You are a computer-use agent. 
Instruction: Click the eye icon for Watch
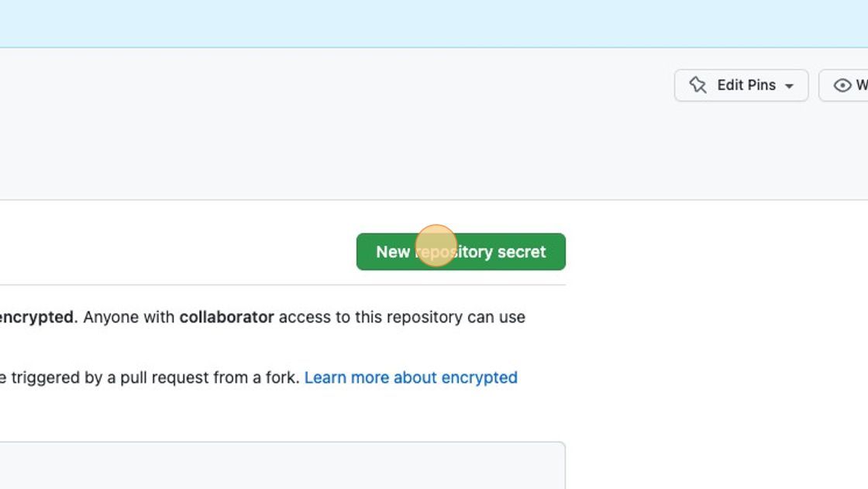[x=842, y=85]
